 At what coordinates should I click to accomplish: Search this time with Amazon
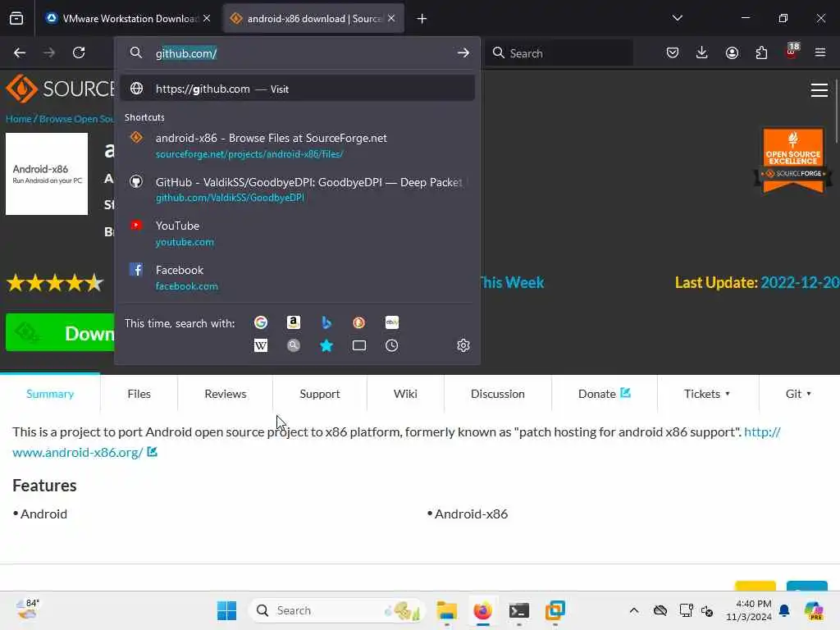tap(294, 322)
